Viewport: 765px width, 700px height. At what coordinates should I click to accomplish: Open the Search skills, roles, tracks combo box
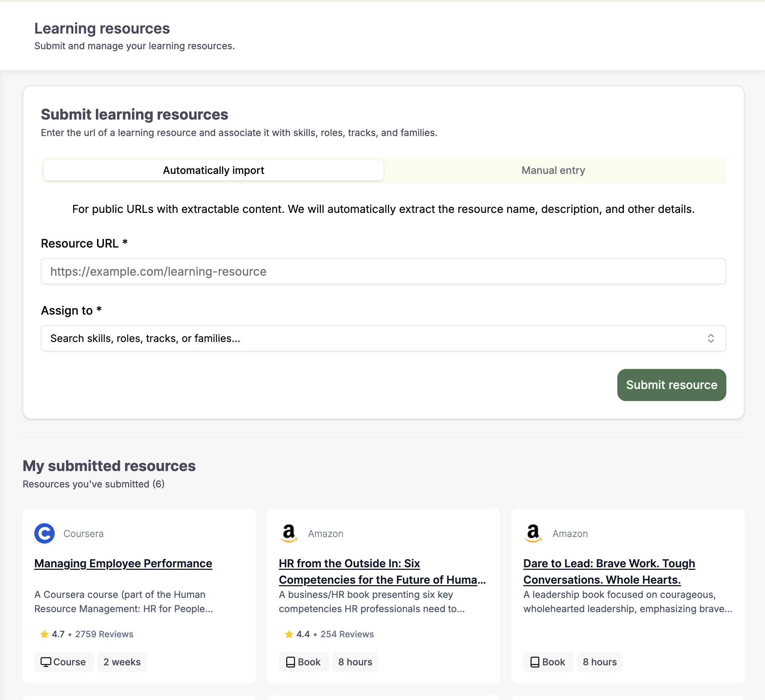[383, 338]
